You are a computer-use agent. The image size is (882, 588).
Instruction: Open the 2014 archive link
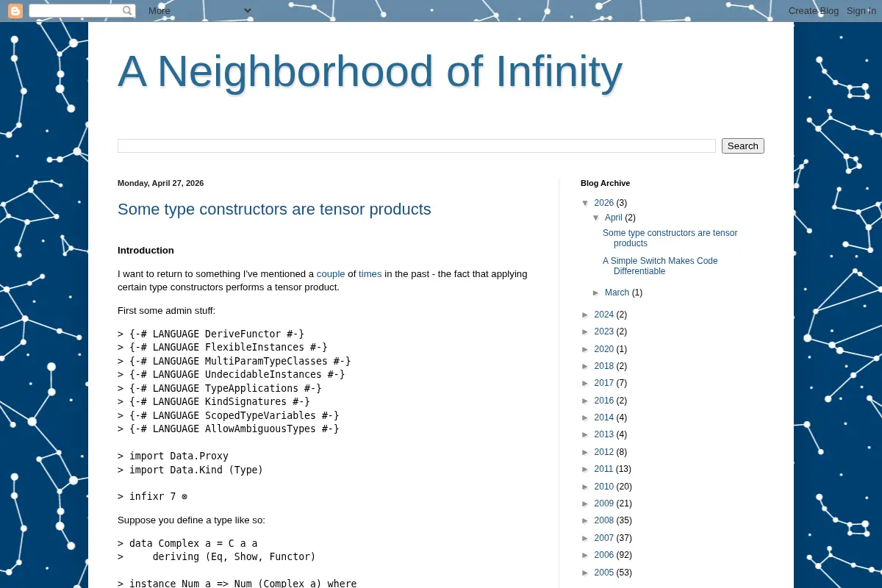point(604,417)
